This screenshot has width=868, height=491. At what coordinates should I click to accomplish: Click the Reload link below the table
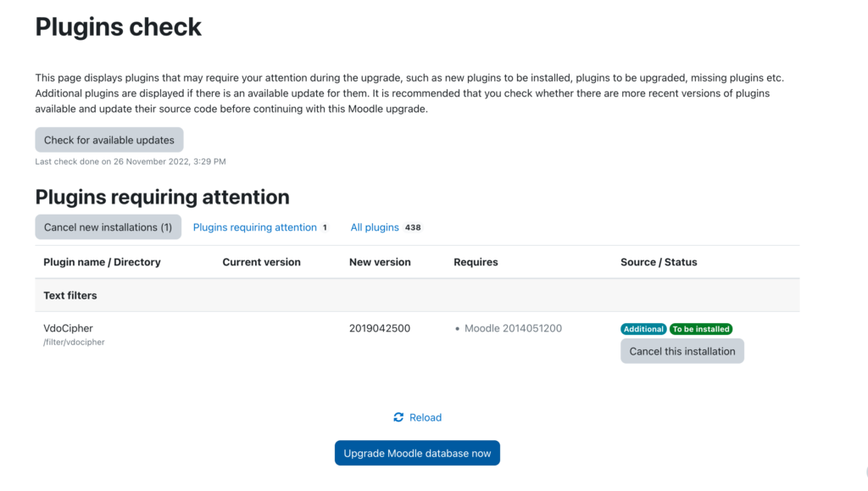click(425, 417)
